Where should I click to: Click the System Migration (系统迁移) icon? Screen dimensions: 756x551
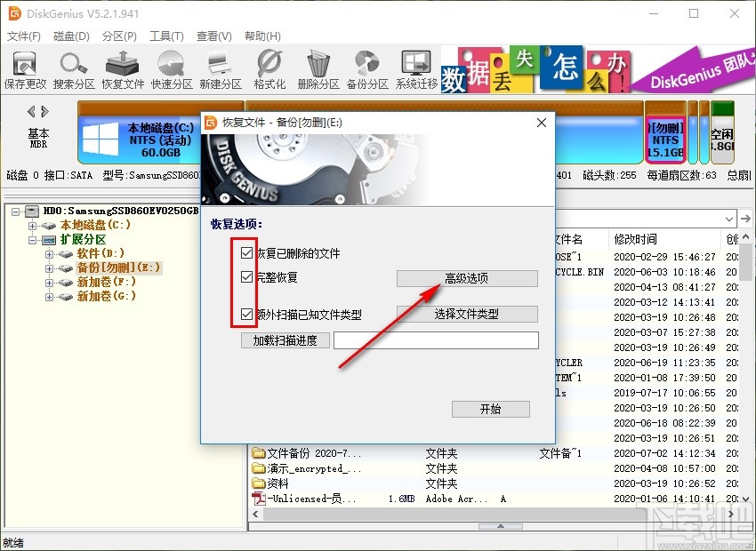click(416, 70)
